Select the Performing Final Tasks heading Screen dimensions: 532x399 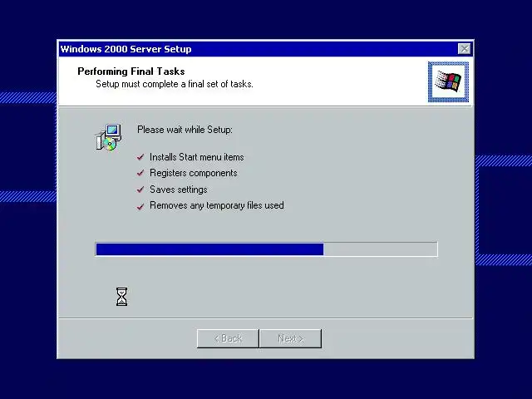131,71
